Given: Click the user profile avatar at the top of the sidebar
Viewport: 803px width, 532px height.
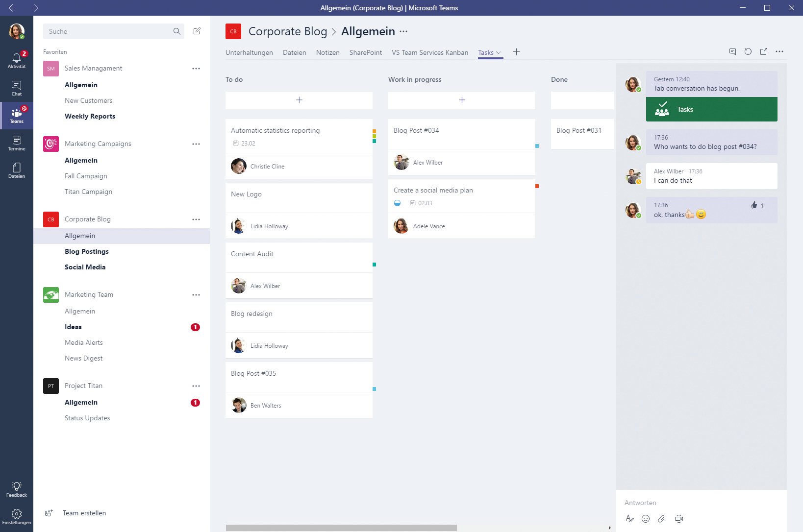Looking at the screenshot, I should pyautogui.click(x=17, y=31).
